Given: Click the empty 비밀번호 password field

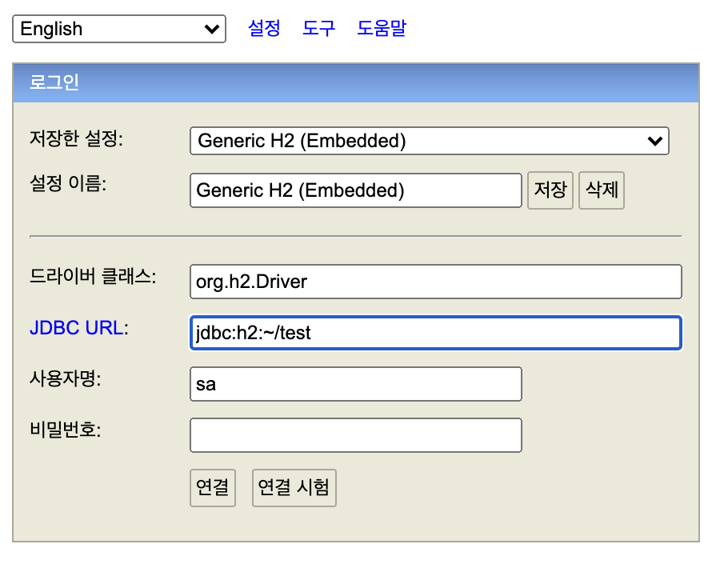Looking at the screenshot, I should click(355, 435).
